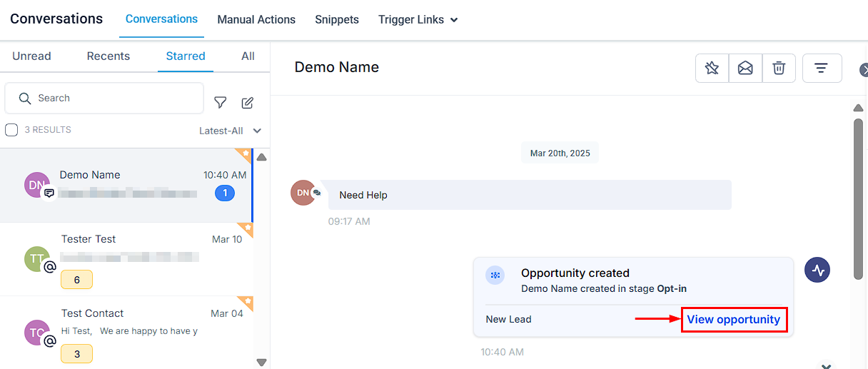Go to the Snippets tab
Viewport: 868px width, 369px height.
[337, 20]
